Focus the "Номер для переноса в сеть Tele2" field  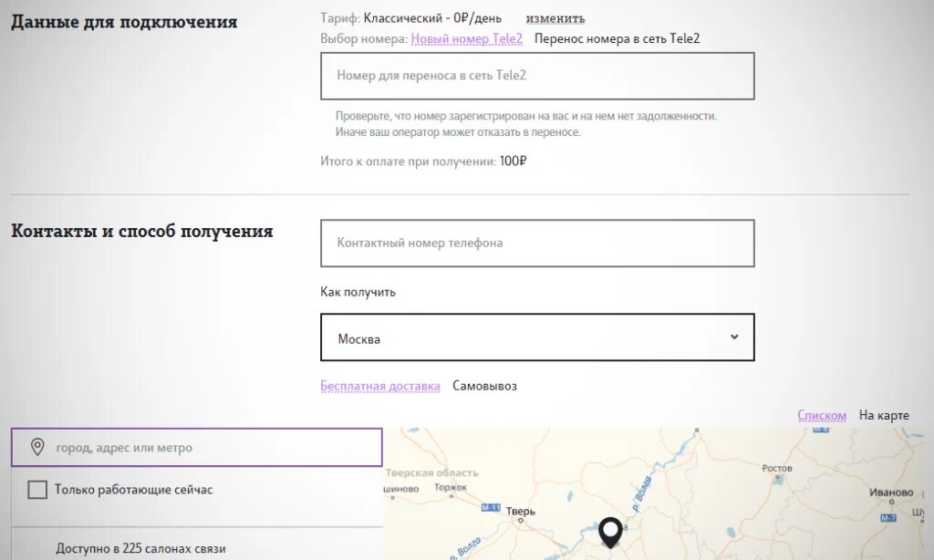(537, 76)
